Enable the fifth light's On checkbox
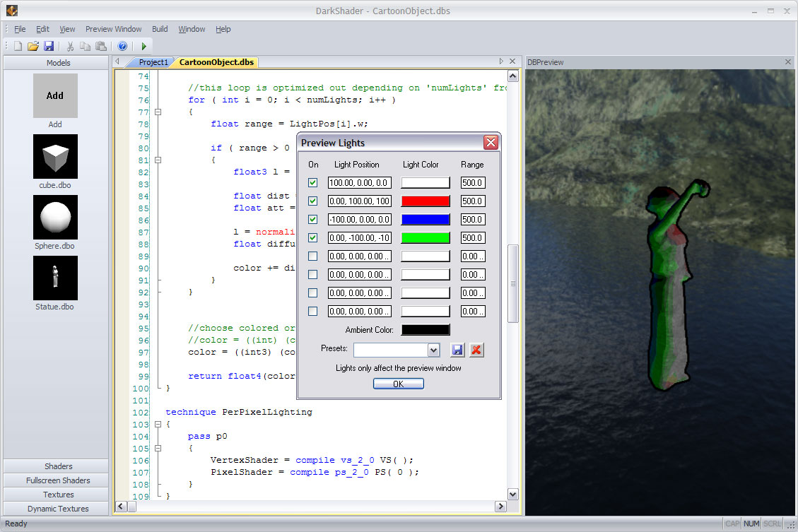This screenshot has height=532, width=798. [313, 256]
